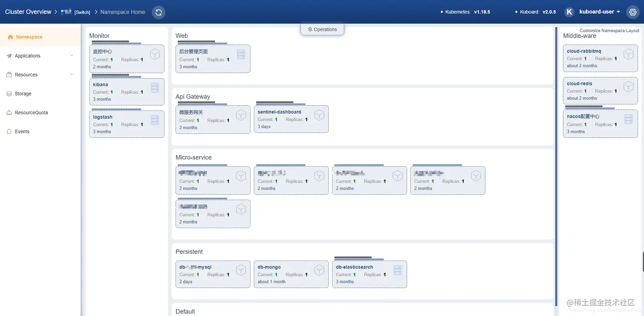Click the server icon on 后台管理页面 card
644x316 pixels.
tap(241, 54)
